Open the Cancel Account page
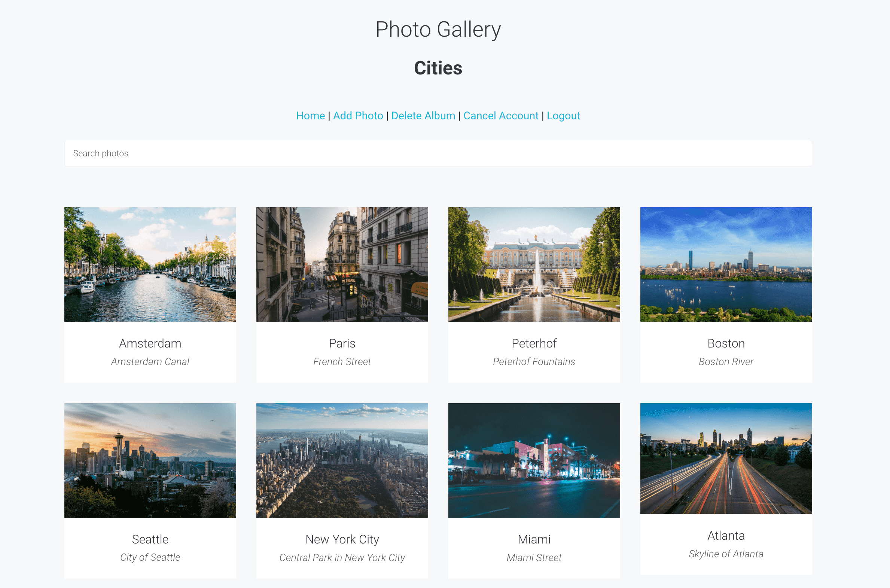 click(501, 116)
